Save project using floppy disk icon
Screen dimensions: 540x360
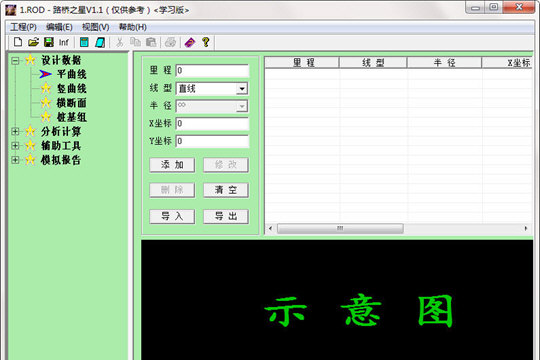coord(49,42)
